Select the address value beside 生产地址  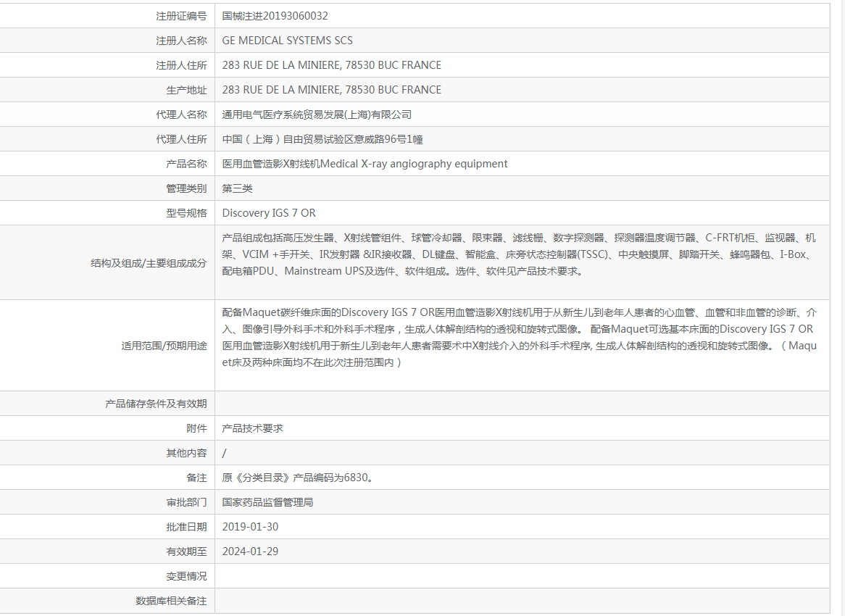(331, 90)
